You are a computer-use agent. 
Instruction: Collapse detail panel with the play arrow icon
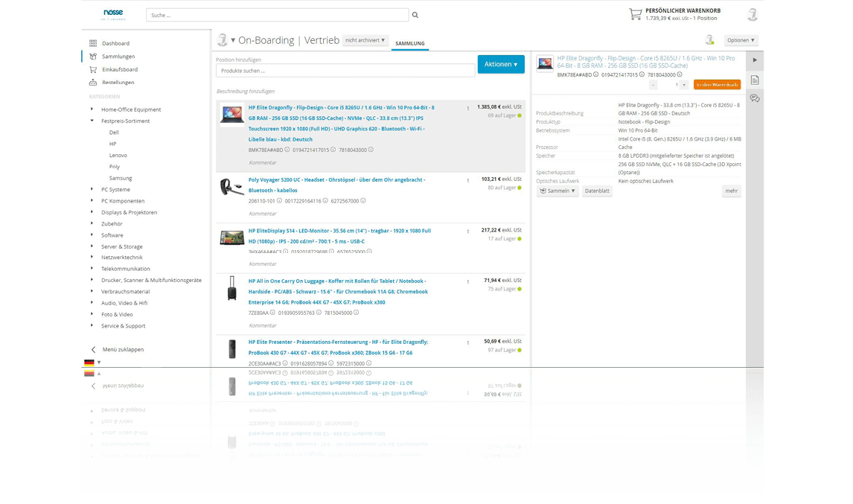point(755,60)
